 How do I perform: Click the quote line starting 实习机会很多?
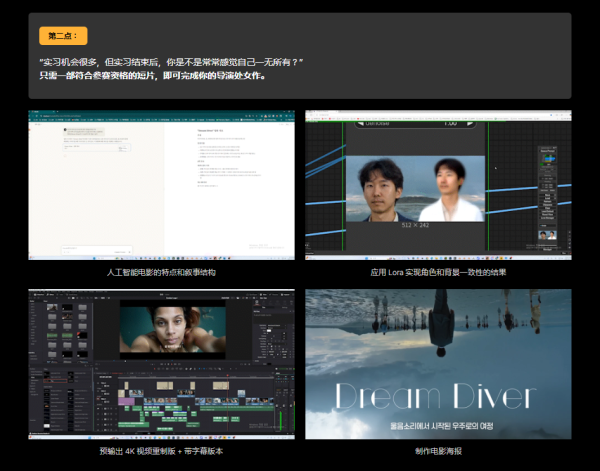click(171, 62)
